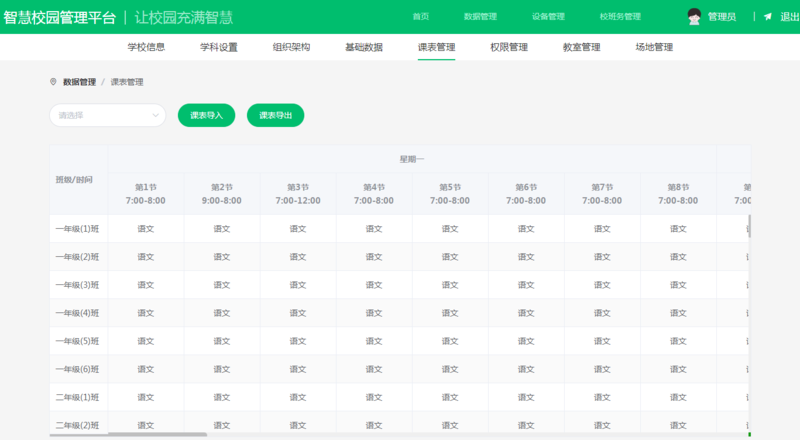Switch to the 组织架构 tab
This screenshot has height=440, width=800.
pos(292,47)
